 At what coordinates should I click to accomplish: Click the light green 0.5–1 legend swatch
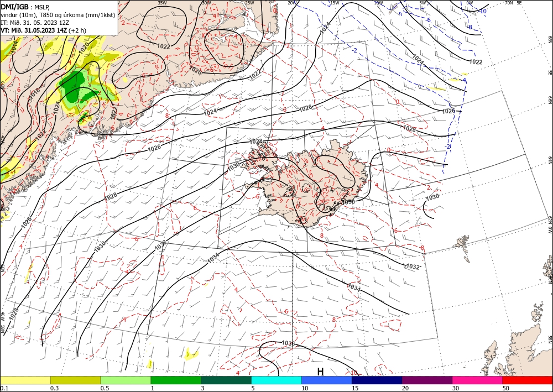(126, 380)
